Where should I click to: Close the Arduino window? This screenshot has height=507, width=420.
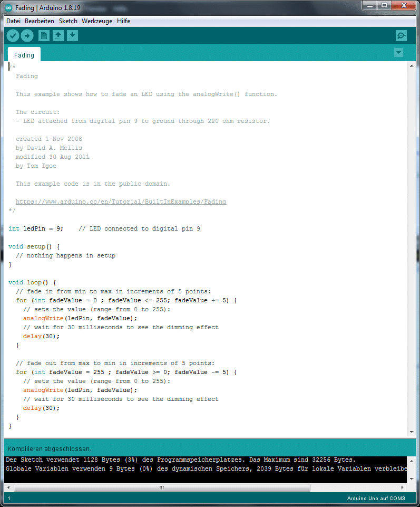404,6
